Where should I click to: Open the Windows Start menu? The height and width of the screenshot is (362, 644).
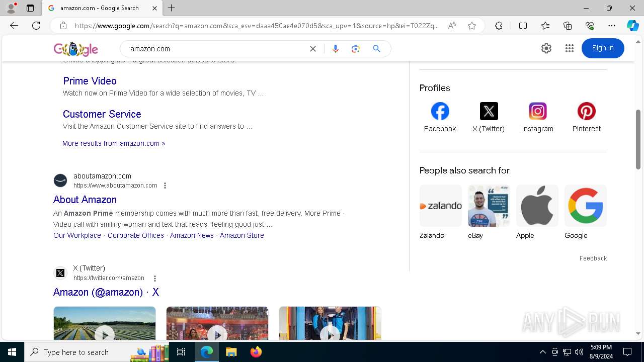tap(12, 352)
